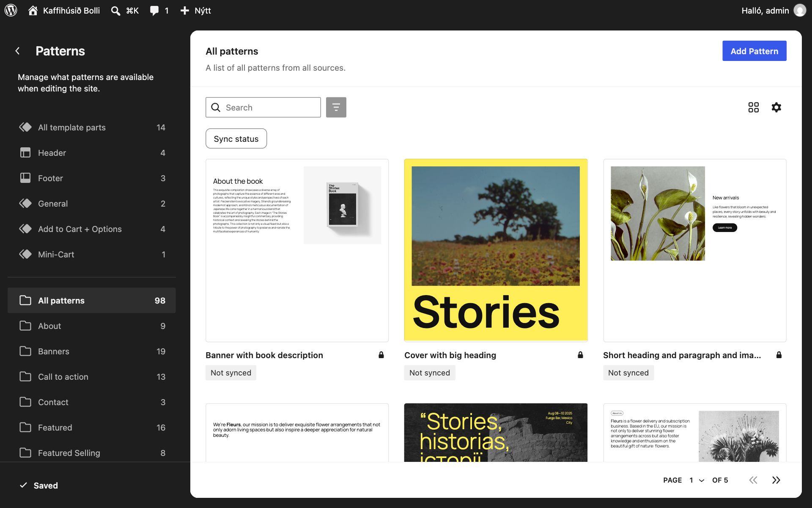The image size is (812, 508).
Task: Click Cover with big heading title
Action: coord(450,355)
